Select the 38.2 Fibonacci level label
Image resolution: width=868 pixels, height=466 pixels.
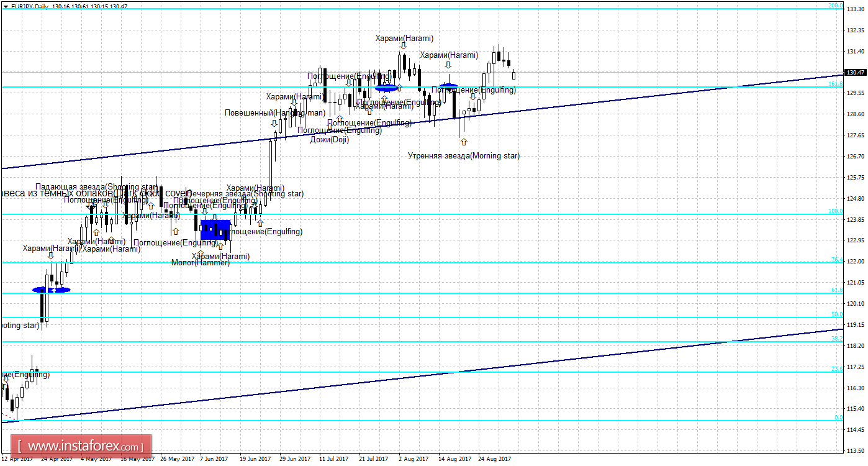coord(836,339)
